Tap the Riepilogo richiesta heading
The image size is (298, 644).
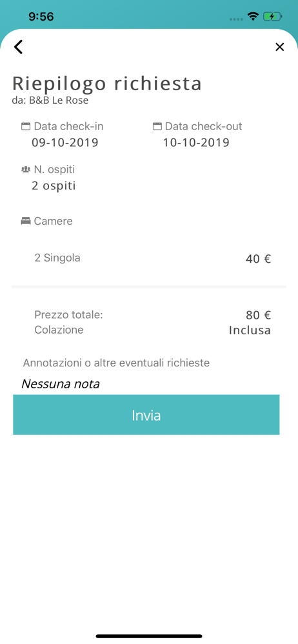point(107,83)
